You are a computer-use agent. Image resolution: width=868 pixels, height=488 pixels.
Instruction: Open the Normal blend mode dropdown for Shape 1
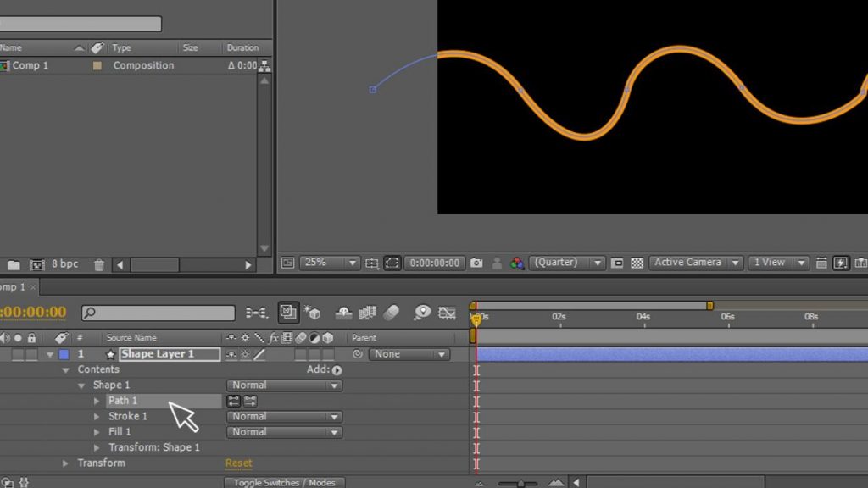pos(284,385)
